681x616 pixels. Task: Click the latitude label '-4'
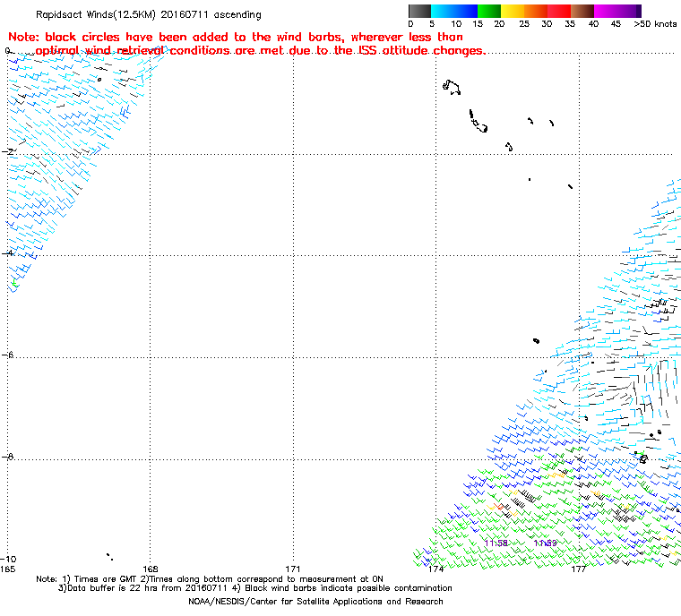point(7,253)
